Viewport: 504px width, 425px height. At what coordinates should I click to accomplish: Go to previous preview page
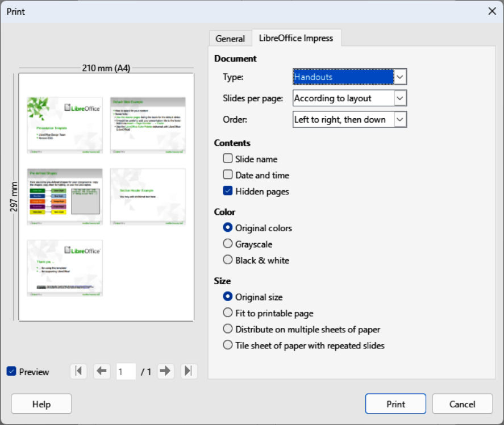(102, 372)
